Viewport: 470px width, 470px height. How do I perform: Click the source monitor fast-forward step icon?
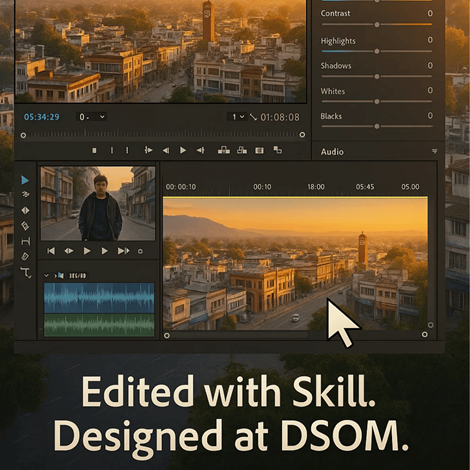[123, 251]
